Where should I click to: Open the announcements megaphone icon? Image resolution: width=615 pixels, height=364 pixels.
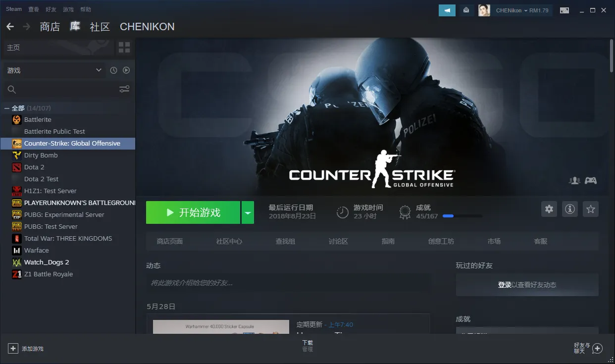click(447, 10)
